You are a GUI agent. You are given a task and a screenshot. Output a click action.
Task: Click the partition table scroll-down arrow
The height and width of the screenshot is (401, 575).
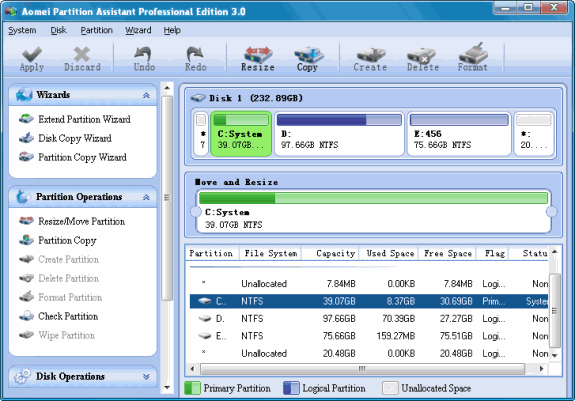coord(555,356)
